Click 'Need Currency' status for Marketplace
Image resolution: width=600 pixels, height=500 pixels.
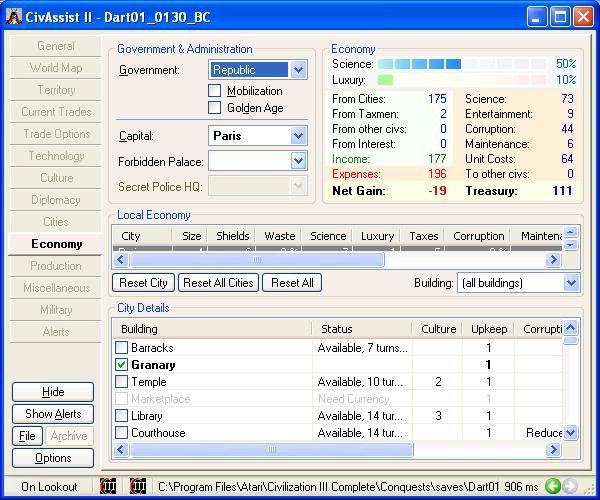354,399
